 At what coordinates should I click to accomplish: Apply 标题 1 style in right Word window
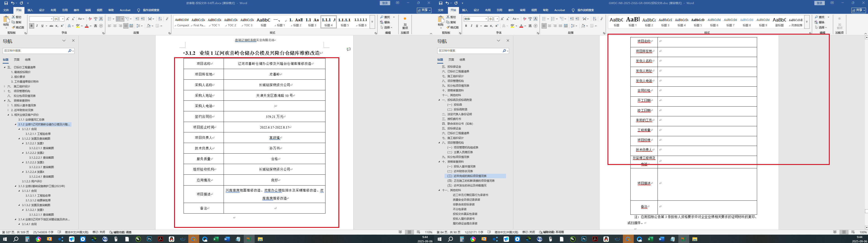[x=632, y=21]
